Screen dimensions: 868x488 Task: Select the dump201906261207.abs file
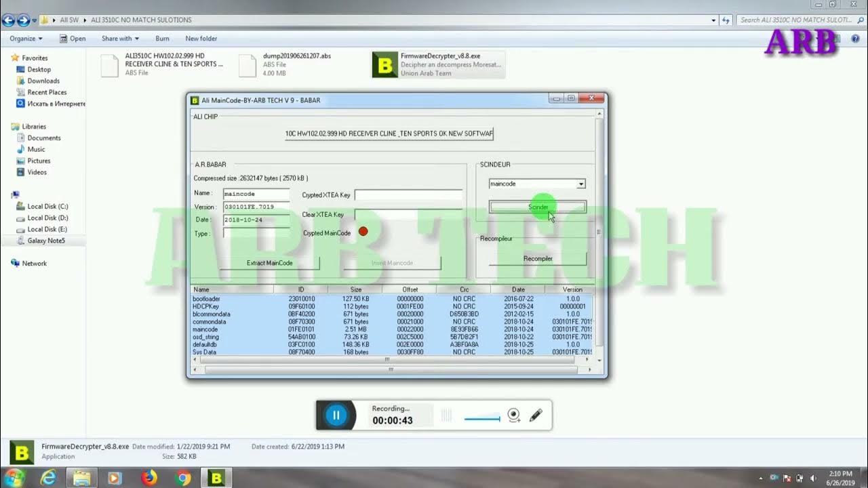[x=297, y=64]
